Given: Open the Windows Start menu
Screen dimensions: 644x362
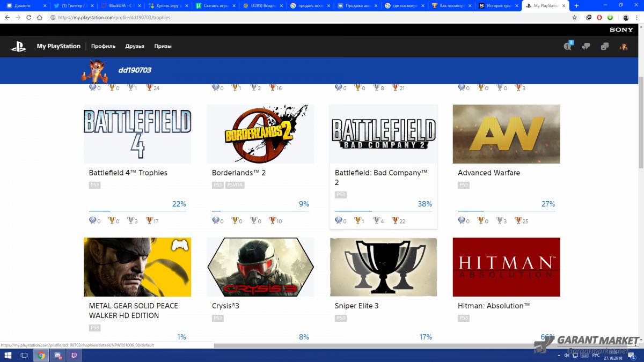Looking at the screenshot, I should coord(8,355).
